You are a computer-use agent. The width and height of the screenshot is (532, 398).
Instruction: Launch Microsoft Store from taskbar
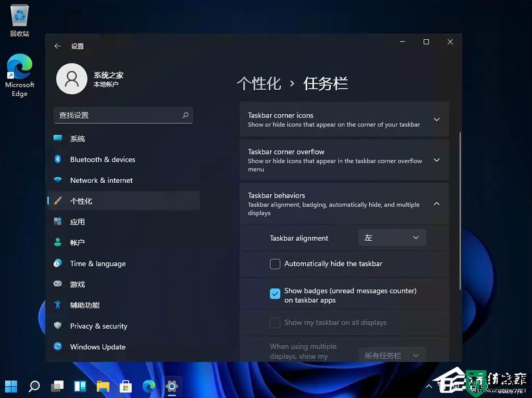126,387
